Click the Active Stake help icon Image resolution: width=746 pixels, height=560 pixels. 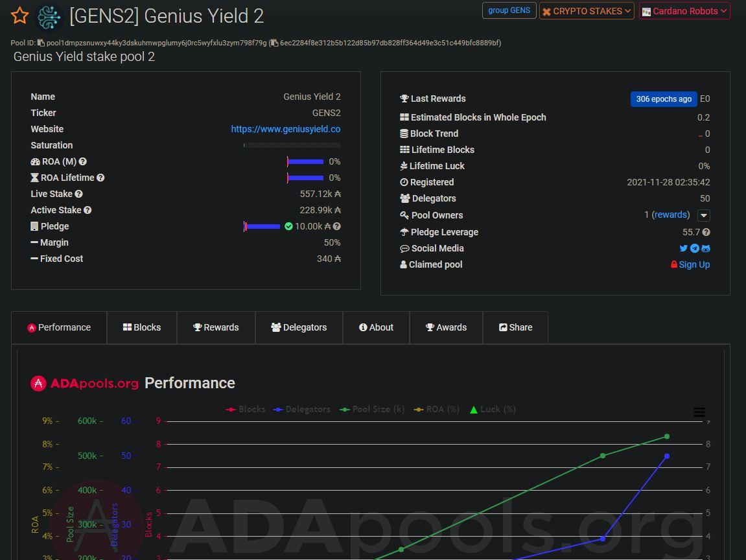[x=87, y=210]
